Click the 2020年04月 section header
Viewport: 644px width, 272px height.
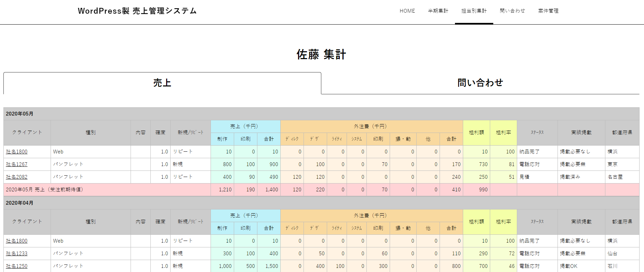click(19, 203)
